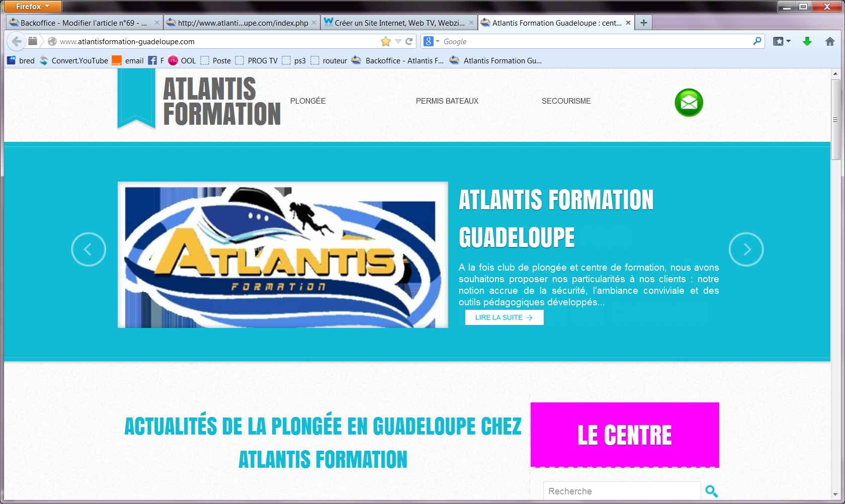Viewport: 845px width, 504px height.
Task: Open the PLONGÉE menu item
Action: coord(308,101)
